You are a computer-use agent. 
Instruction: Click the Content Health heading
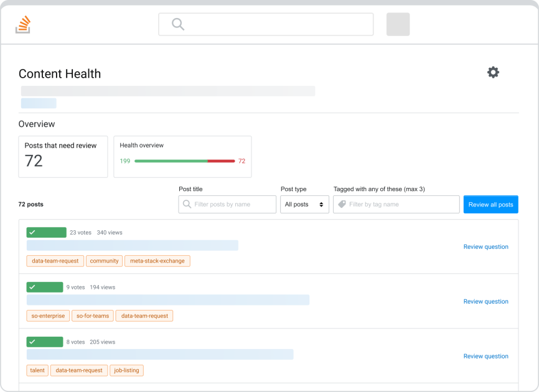pos(60,74)
